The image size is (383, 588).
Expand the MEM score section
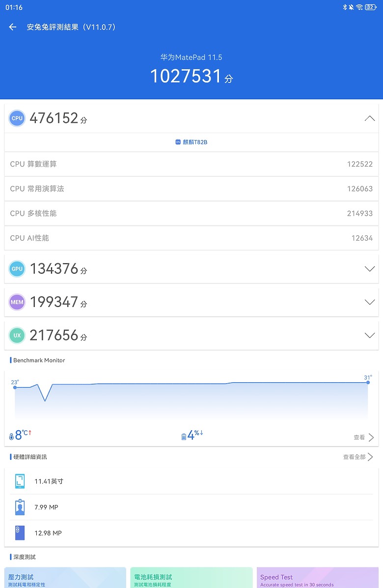pos(370,302)
